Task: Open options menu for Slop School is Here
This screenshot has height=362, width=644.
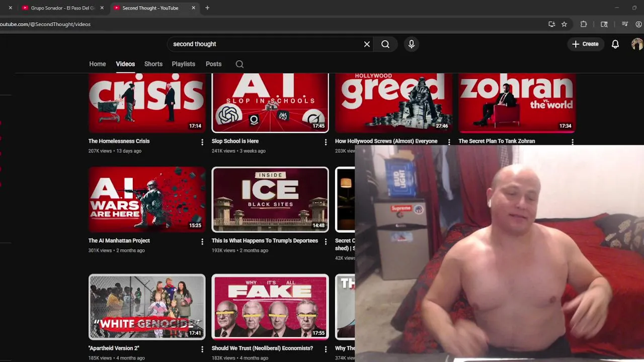Action: click(x=326, y=142)
